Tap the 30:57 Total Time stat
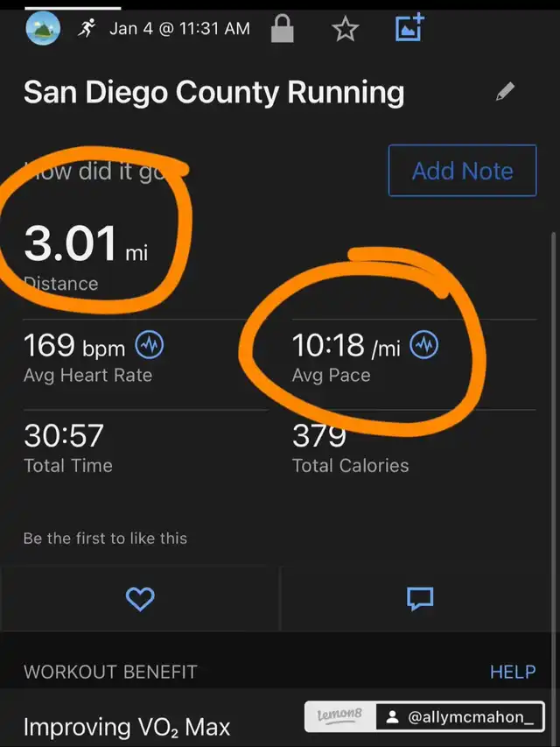560x747 pixels. click(68, 448)
